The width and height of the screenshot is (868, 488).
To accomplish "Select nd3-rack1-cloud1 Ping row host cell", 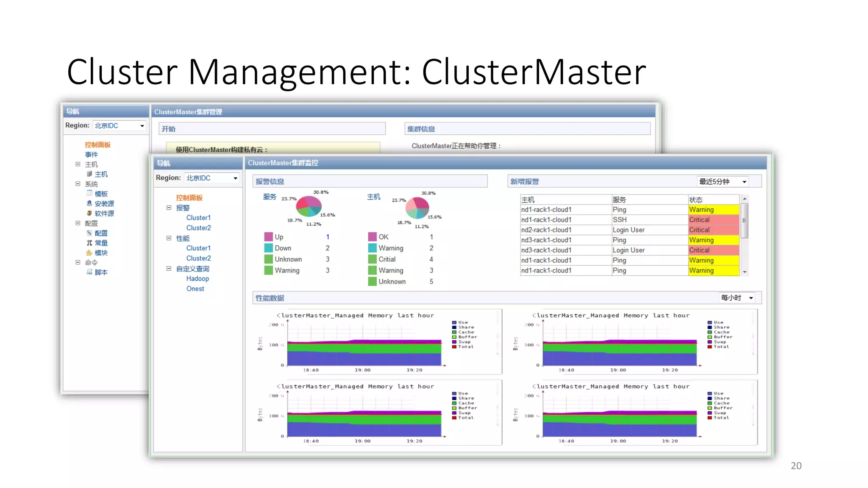I will (x=566, y=240).
